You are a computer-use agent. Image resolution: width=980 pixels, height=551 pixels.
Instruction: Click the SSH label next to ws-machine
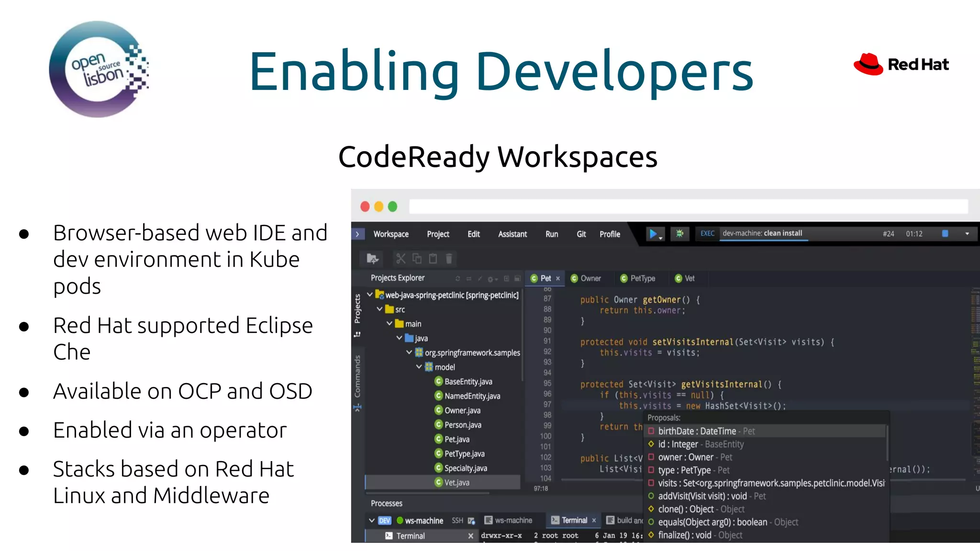coord(457,520)
